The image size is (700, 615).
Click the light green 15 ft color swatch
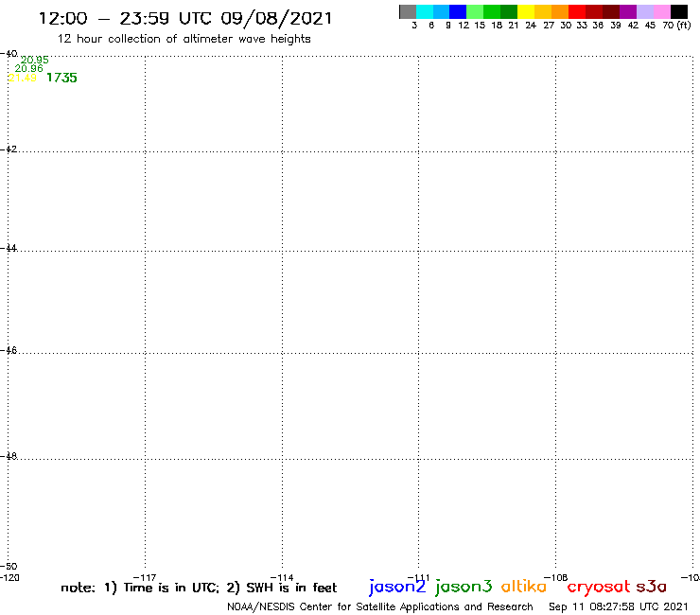click(x=476, y=11)
